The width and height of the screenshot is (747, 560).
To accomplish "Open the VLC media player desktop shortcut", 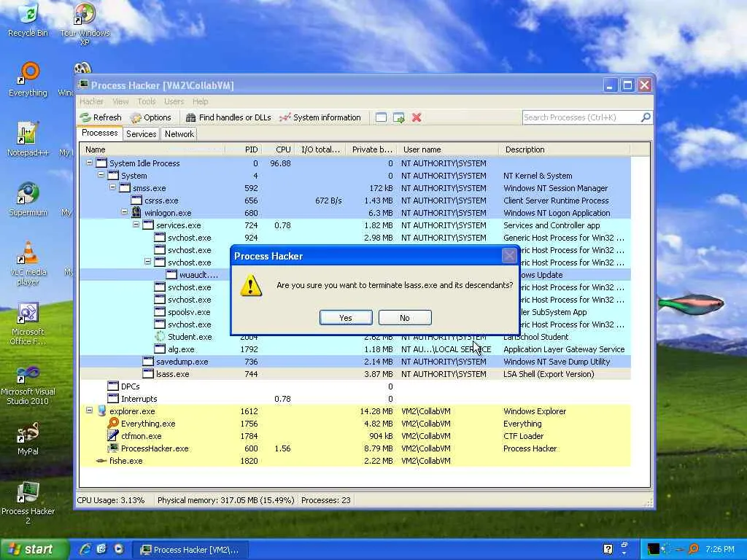I will point(28,264).
